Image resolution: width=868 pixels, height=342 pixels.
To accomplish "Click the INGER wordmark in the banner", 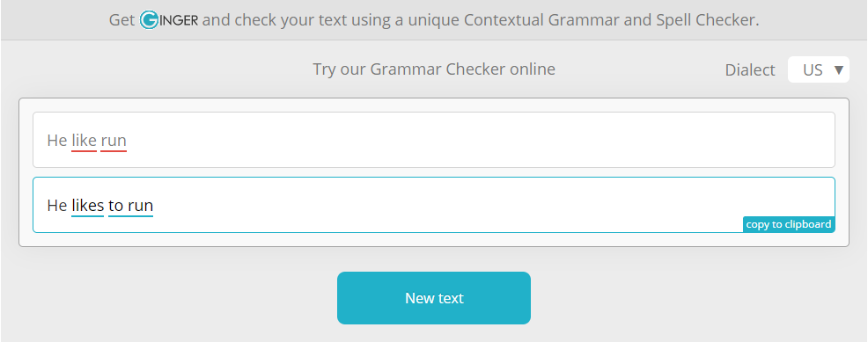I will 178,21.
